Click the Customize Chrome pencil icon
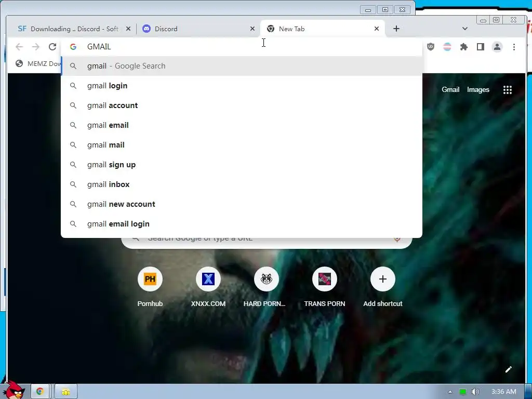532x399 pixels. click(x=508, y=369)
